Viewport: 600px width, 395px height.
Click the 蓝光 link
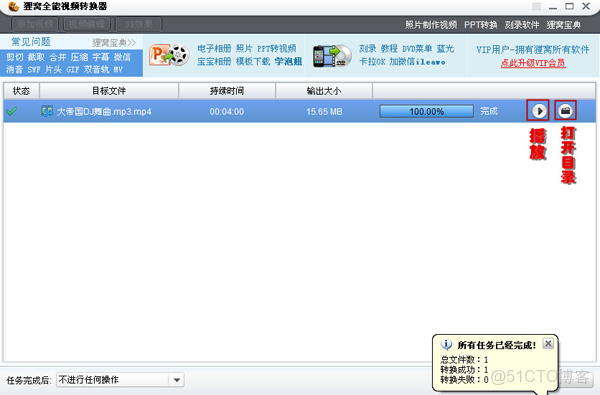click(x=445, y=49)
